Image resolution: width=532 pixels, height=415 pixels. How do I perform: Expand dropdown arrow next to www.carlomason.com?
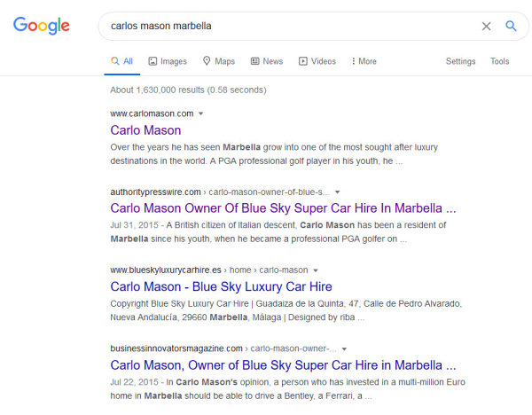point(201,114)
